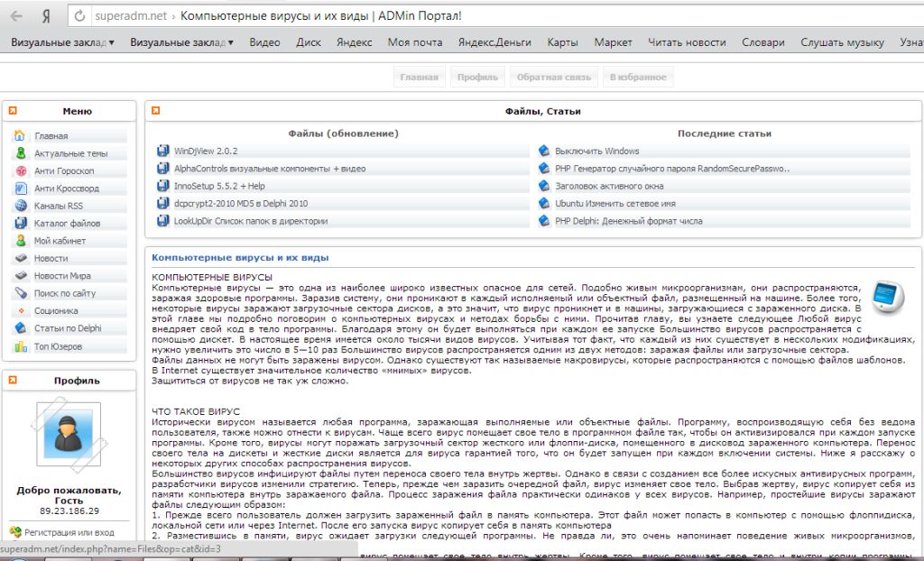924x561 pixels.
Task: Click the floppy icon beside WinDjView 2.0.2
Action: pyautogui.click(x=163, y=151)
